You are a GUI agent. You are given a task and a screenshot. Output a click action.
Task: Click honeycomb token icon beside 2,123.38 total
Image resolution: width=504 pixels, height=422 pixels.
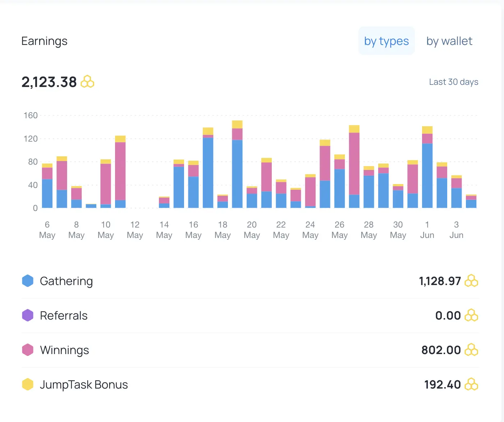(x=87, y=82)
